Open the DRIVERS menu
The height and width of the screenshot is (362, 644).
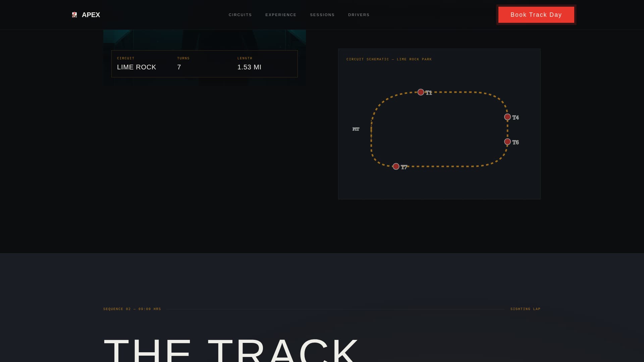359,15
